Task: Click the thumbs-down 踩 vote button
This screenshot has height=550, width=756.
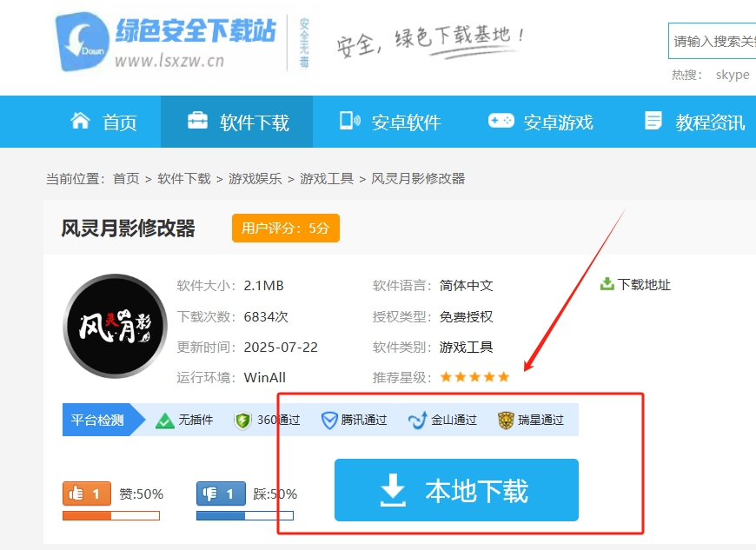Action: tap(221, 494)
